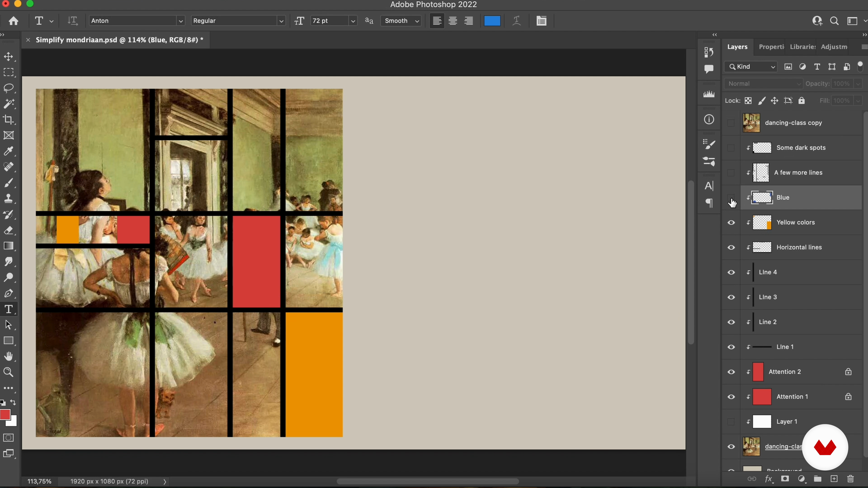Add a layer mask
Screen dimensions: 868x488
tap(785, 479)
